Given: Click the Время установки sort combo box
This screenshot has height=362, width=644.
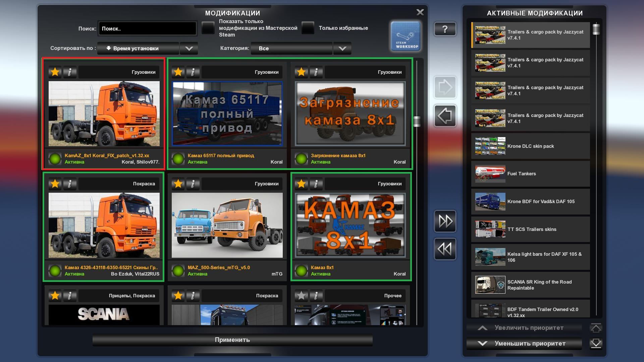Looking at the screenshot, I should point(138,49).
